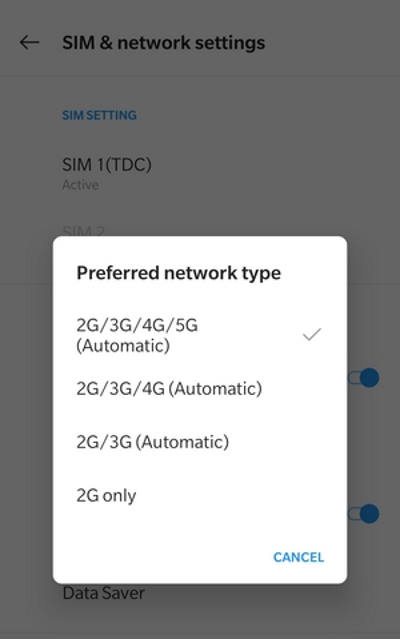
Task: Open the Data Saver setting
Action: point(103,593)
